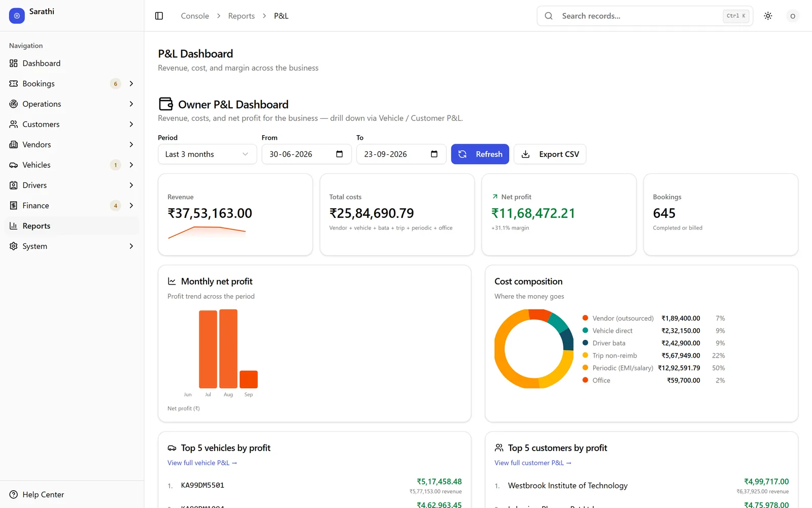Viewport: 812px width, 508px height.
Task: Open Reports navigation item
Action: 72,226
